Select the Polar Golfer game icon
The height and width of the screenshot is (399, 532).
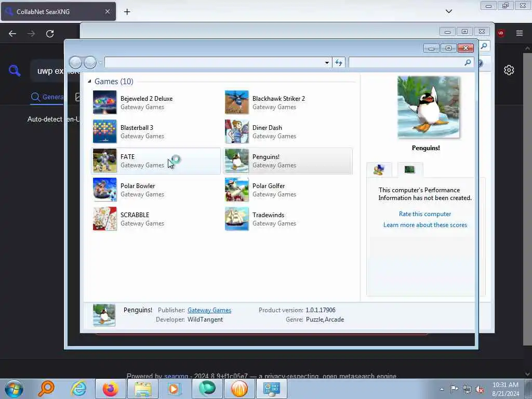click(237, 190)
